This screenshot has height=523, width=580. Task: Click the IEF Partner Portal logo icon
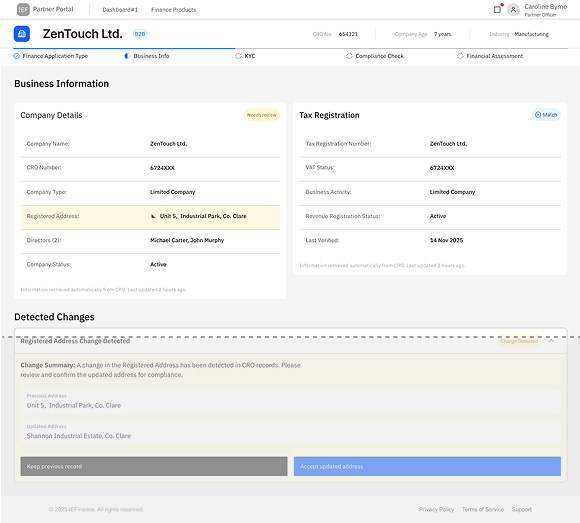pyautogui.click(x=23, y=10)
